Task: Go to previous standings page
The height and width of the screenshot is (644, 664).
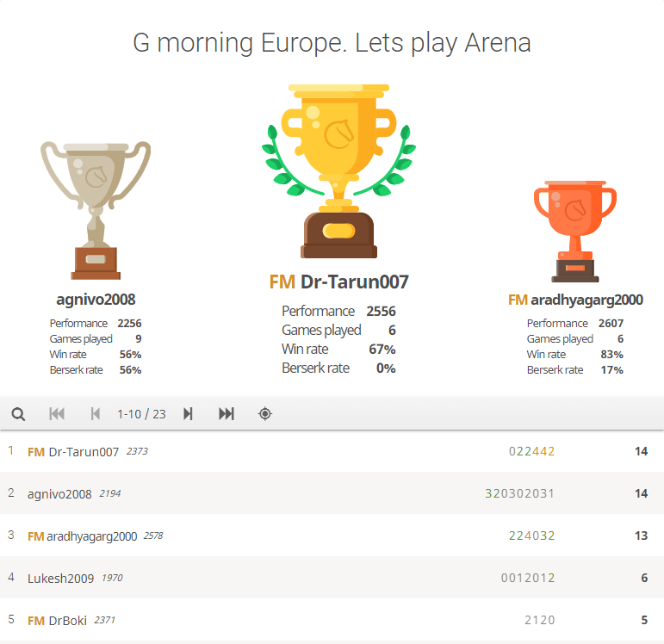Action: (95, 414)
